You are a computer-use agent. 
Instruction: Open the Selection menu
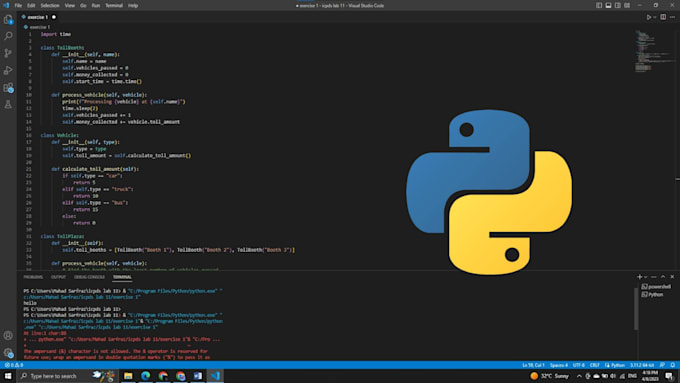click(50, 6)
